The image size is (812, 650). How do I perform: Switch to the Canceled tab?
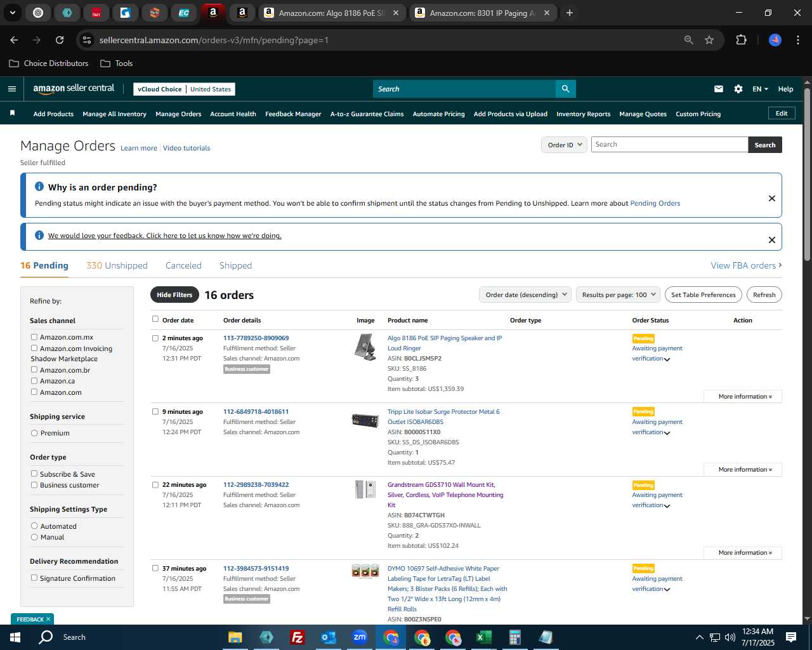[183, 265]
